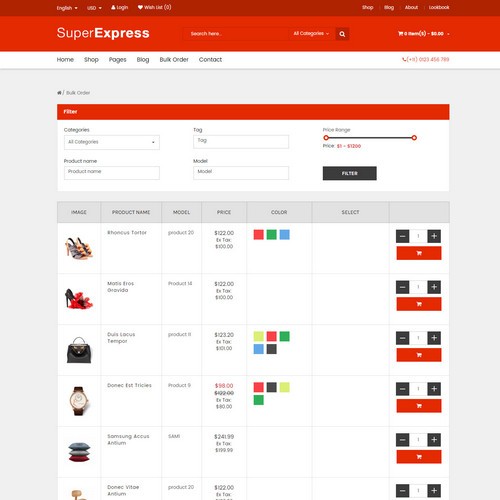Increase quantity for Rhoncus Tortor
This screenshot has width=500, height=500.
pyautogui.click(x=434, y=236)
